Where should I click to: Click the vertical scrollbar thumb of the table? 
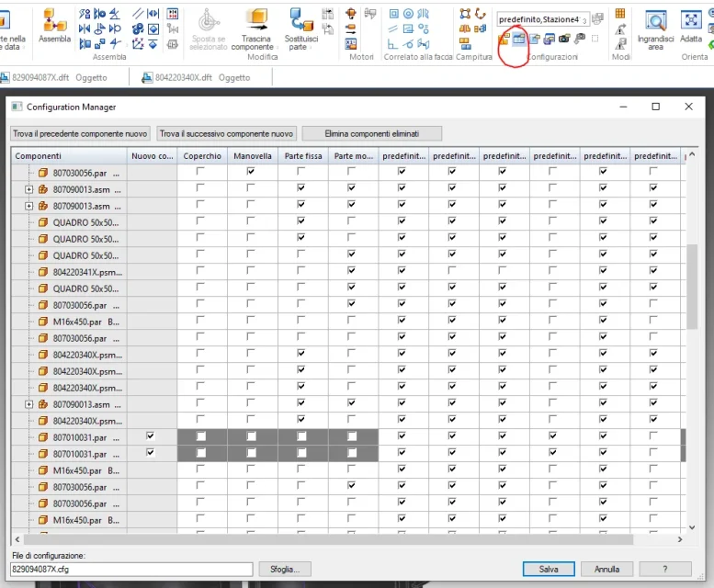[x=692, y=287]
